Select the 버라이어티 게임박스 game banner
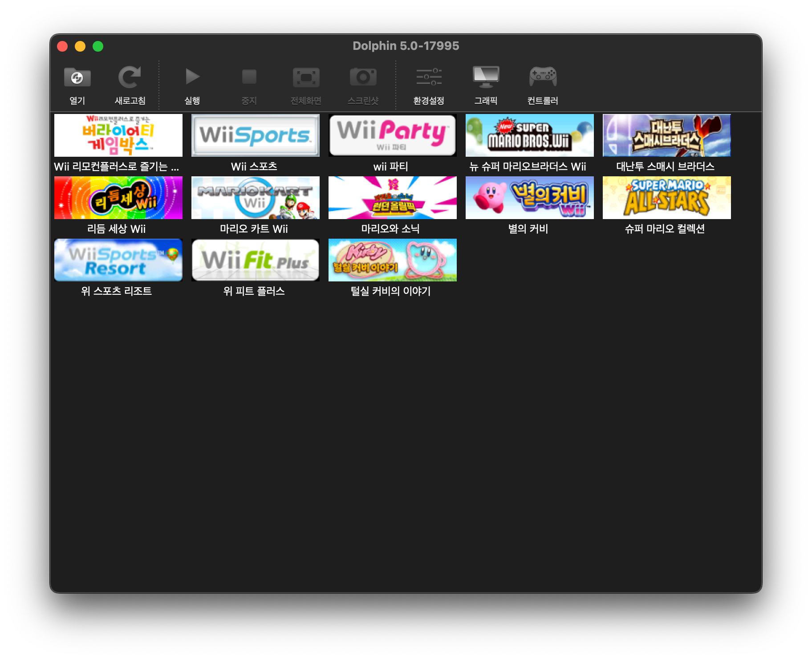This screenshot has width=812, height=659. pos(118,135)
